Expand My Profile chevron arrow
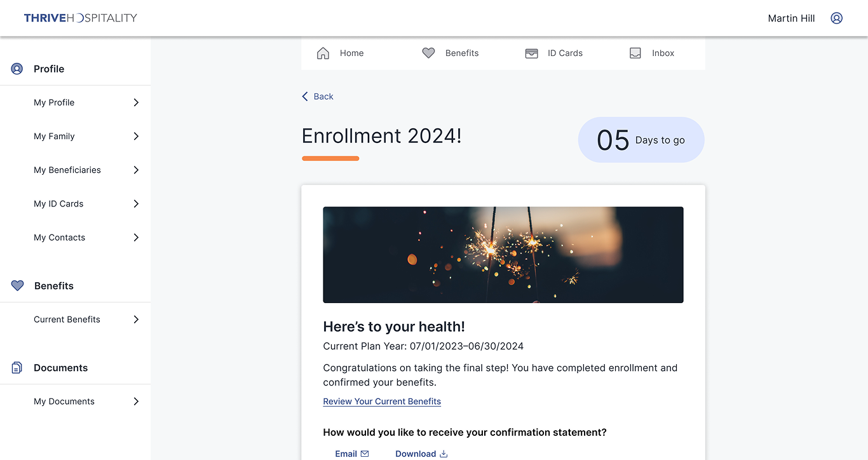 point(136,103)
